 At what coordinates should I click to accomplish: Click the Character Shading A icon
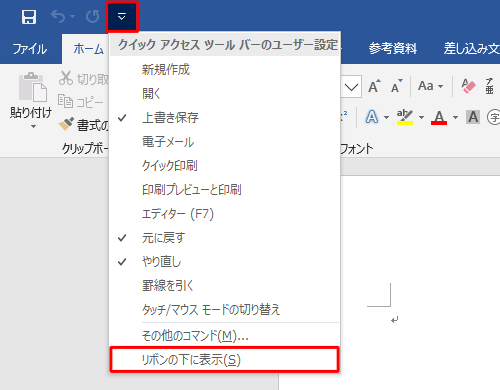pos(473,117)
